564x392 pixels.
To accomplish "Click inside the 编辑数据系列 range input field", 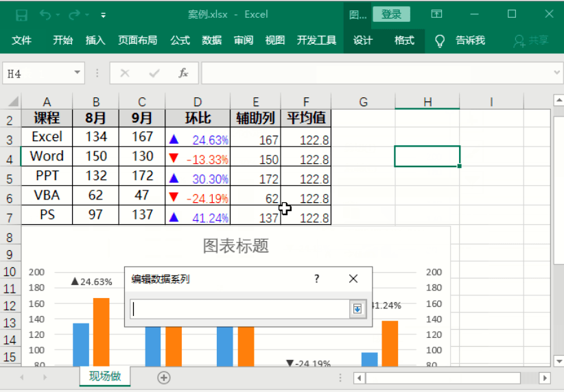I will click(x=240, y=309).
